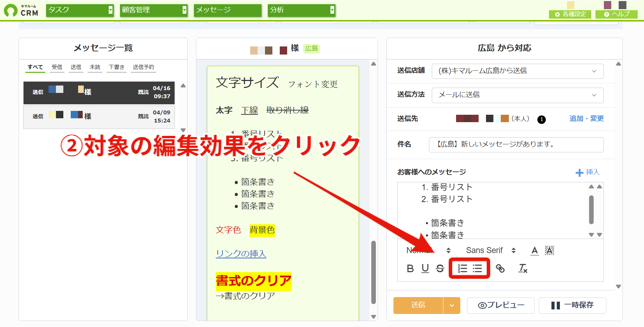Apply bullet list icon

pos(477,269)
